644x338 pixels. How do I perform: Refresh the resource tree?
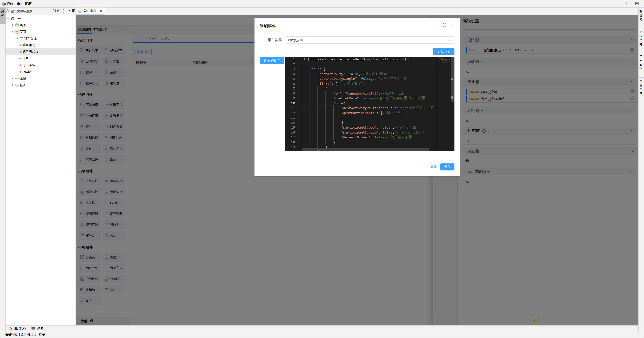[64, 11]
